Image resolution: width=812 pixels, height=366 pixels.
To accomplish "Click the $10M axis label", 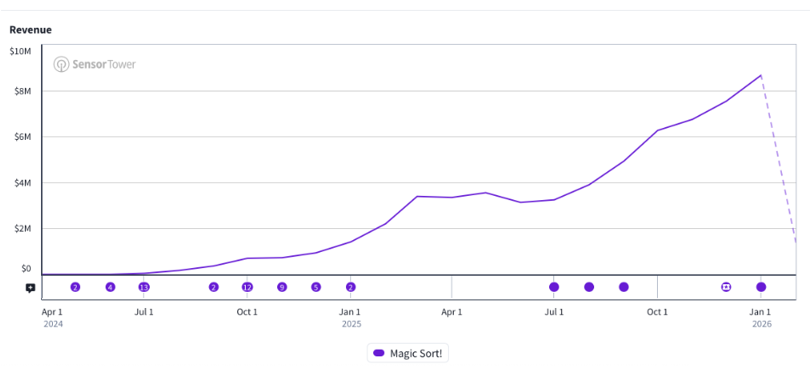I will (20, 51).
